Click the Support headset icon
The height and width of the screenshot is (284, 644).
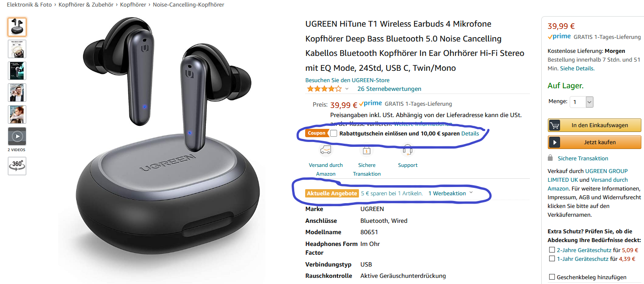(x=407, y=150)
